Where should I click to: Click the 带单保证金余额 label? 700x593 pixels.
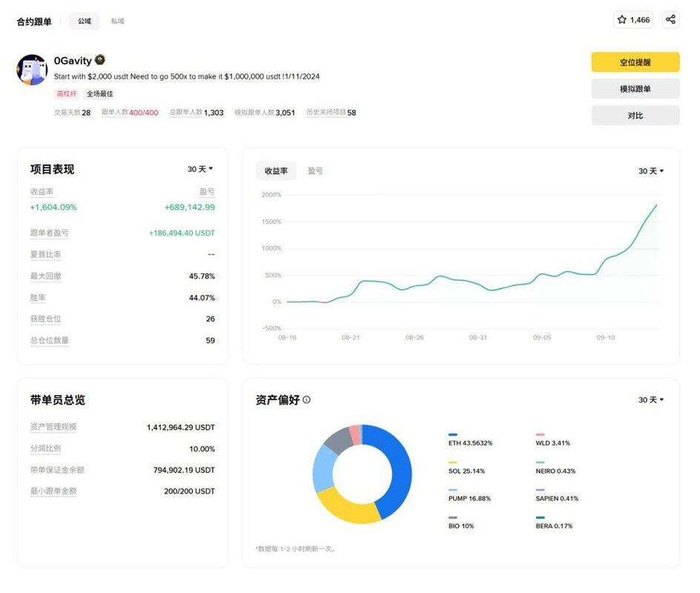[57, 470]
